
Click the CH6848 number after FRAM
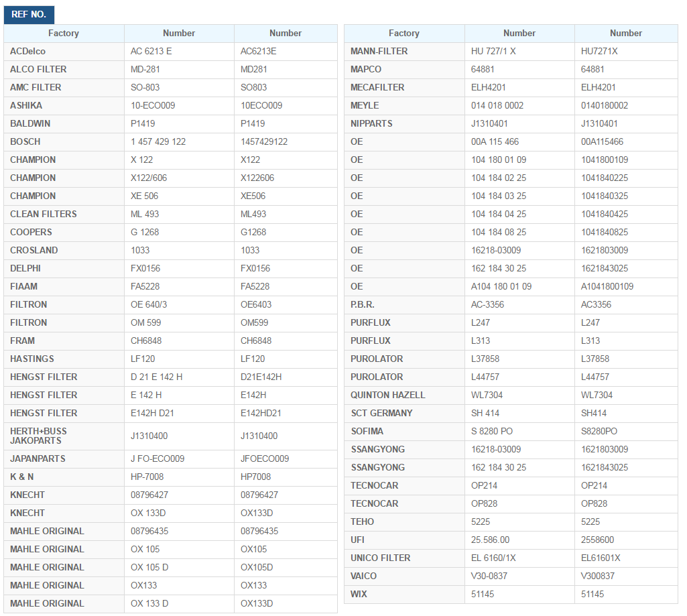click(x=146, y=341)
